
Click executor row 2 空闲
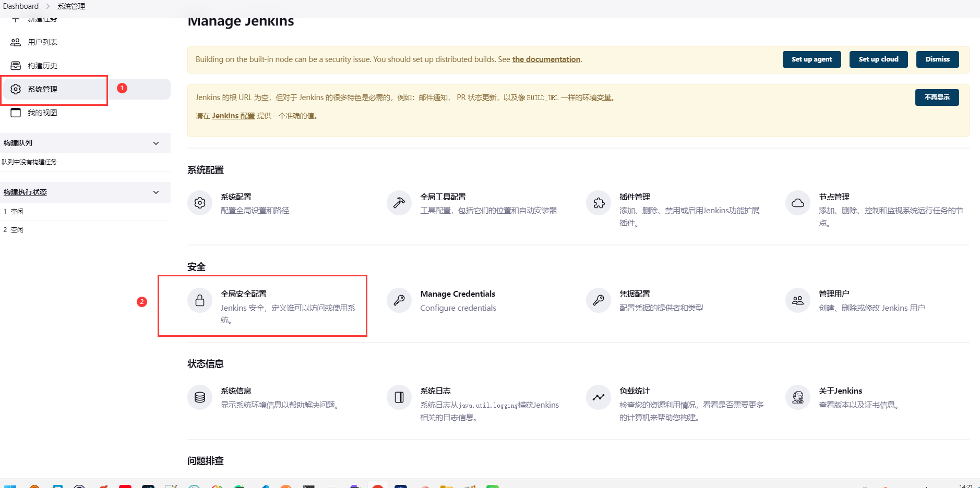tap(85, 230)
